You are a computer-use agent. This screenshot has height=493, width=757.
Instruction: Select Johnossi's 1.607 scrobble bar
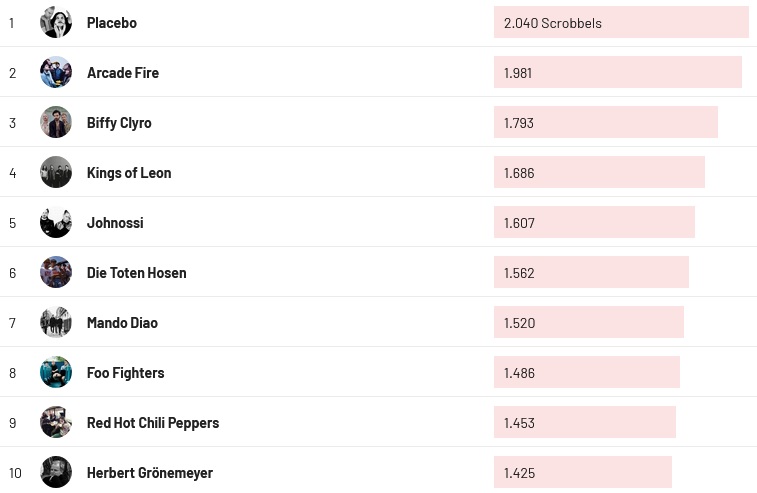click(594, 223)
